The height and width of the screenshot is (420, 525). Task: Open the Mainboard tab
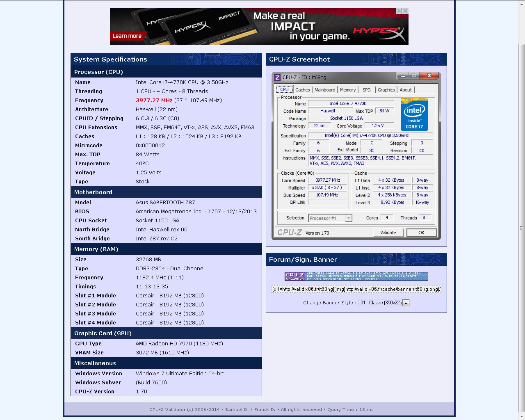point(325,90)
